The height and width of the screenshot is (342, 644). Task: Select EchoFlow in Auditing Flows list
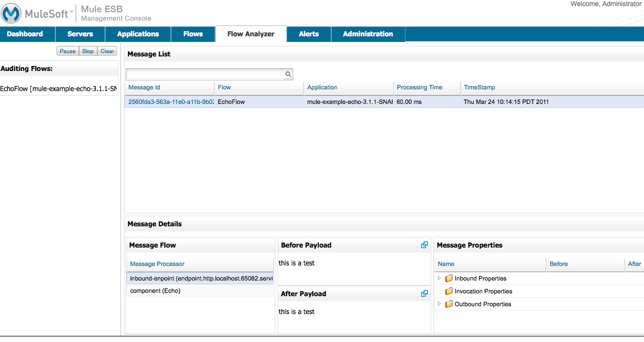point(58,89)
